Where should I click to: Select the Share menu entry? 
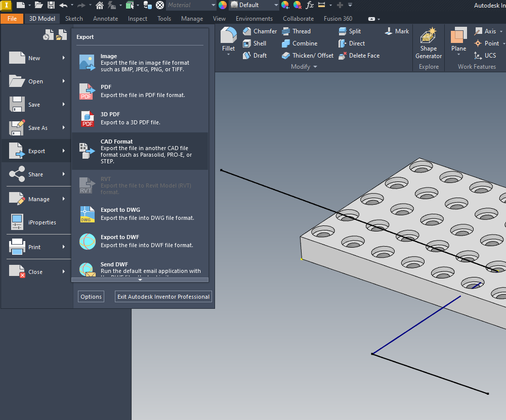point(36,174)
